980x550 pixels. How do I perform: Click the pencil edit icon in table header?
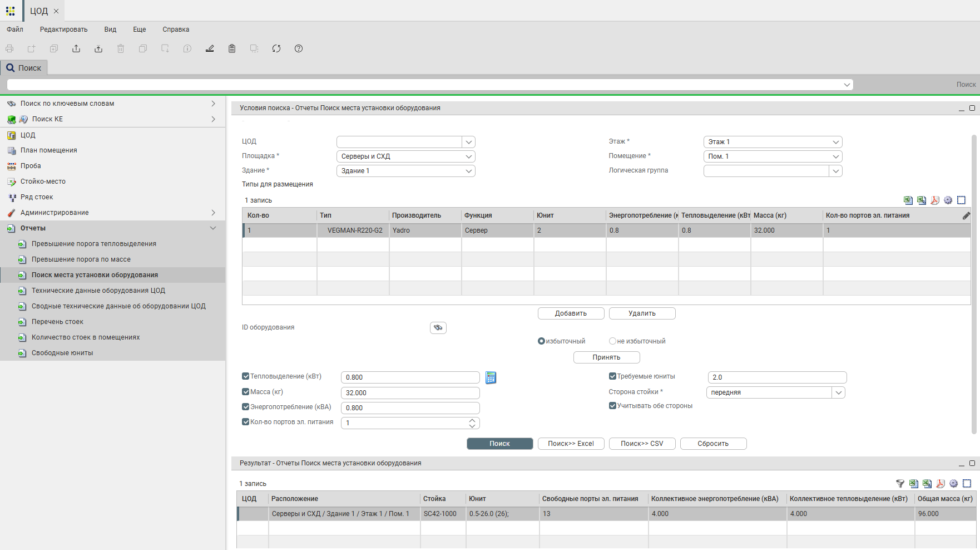[x=966, y=215]
